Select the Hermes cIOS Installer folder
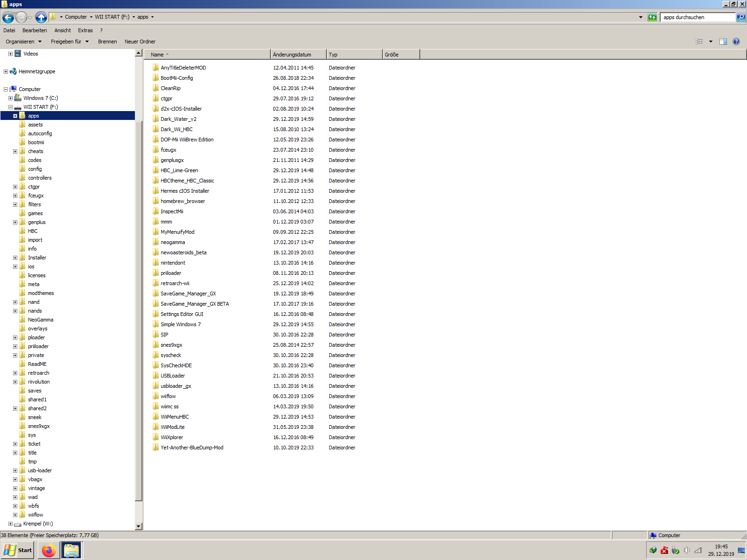Viewport: 747px width, 560px height. (x=185, y=191)
